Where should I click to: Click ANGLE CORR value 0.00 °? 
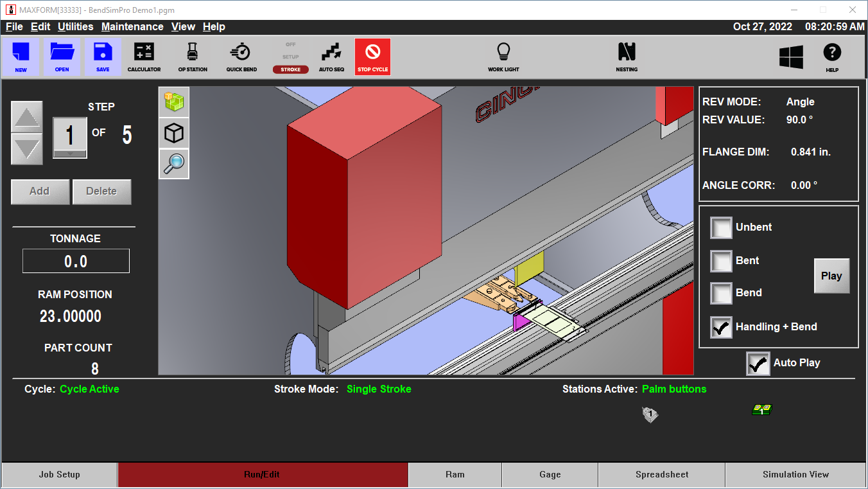(x=804, y=185)
